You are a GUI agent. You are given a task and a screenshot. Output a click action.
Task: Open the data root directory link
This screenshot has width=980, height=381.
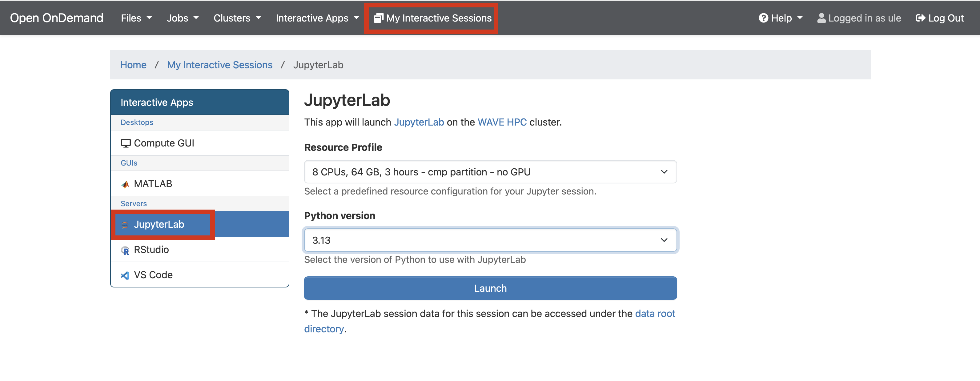655,313
